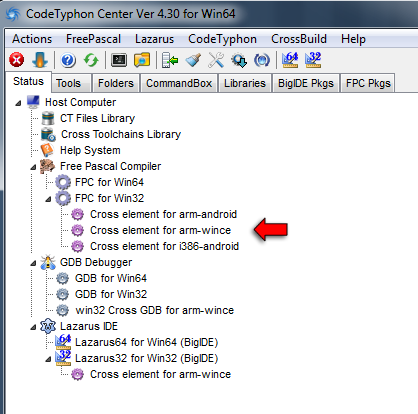Open the CrossBuild menu
This screenshot has width=418, height=414.
(x=299, y=39)
